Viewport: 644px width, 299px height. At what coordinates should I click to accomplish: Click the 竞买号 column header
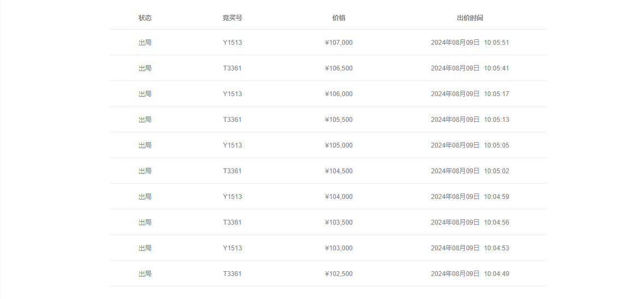pyautogui.click(x=233, y=18)
